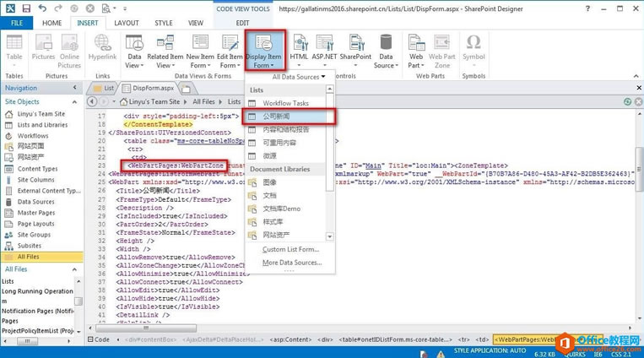Click Custom List Form... entry
644x358 pixels.
tap(290, 250)
